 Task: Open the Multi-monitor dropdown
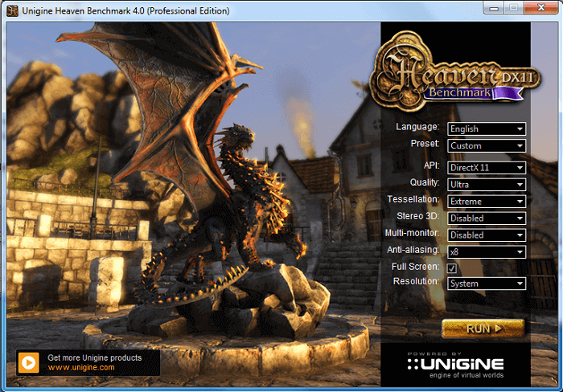point(486,235)
